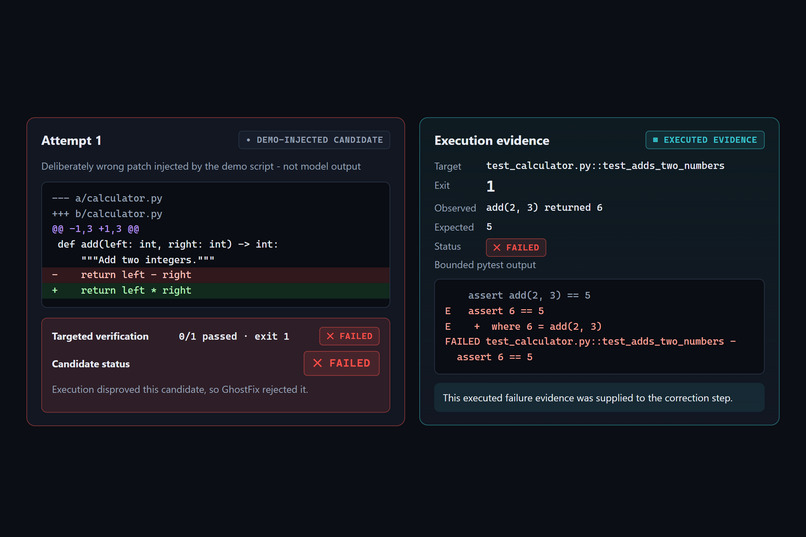Image resolution: width=806 pixels, height=537 pixels.
Task: Click the Exit value '1'
Action: coord(490,186)
